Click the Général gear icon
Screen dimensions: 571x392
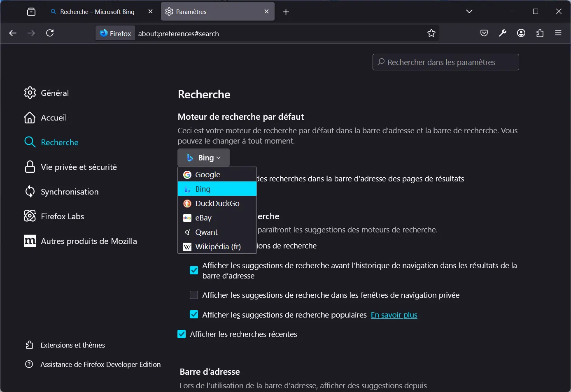coord(30,93)
